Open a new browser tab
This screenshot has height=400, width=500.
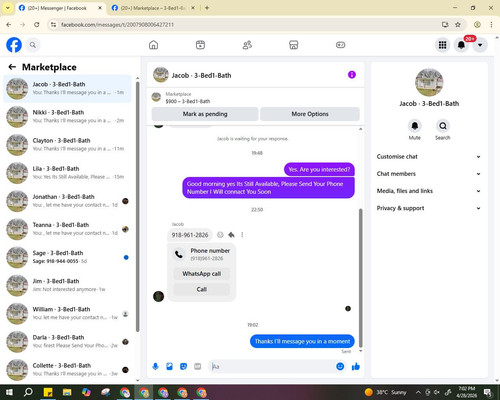(207, 8)
